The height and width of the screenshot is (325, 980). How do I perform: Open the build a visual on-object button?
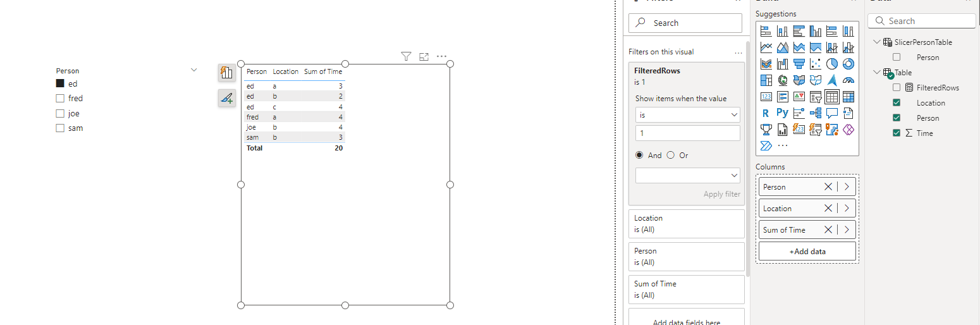(x=227, y=73)
